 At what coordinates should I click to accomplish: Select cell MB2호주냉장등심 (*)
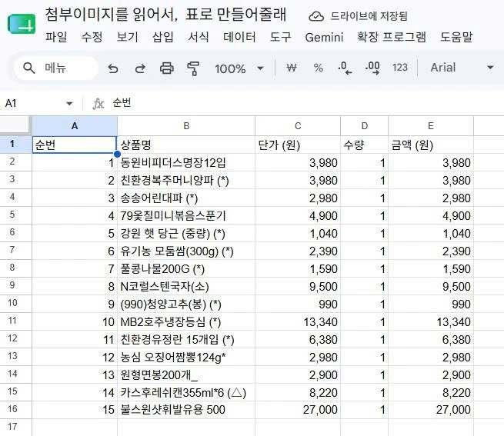click(186, 321)
